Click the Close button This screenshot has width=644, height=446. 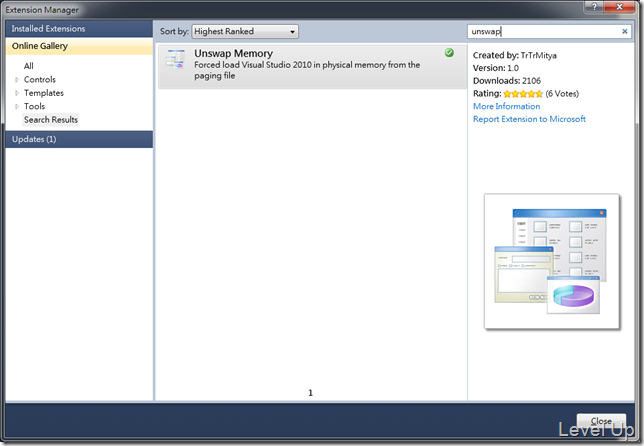(601, 422)
